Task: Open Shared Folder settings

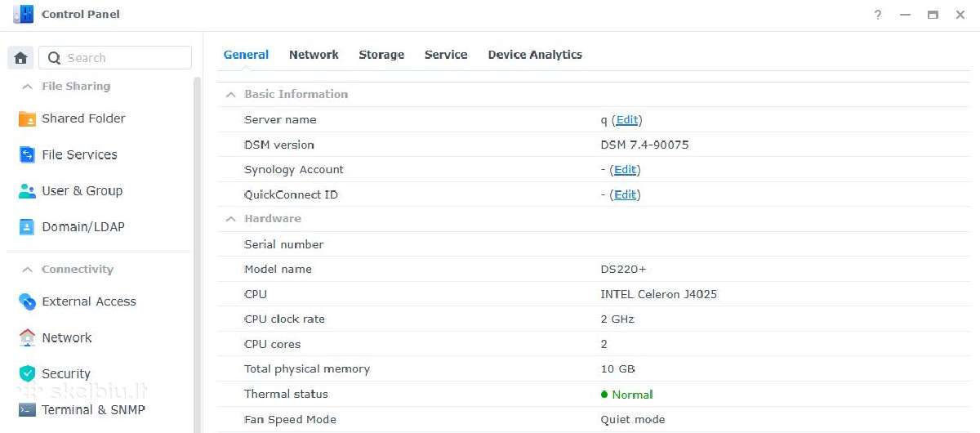Action: 83,118
